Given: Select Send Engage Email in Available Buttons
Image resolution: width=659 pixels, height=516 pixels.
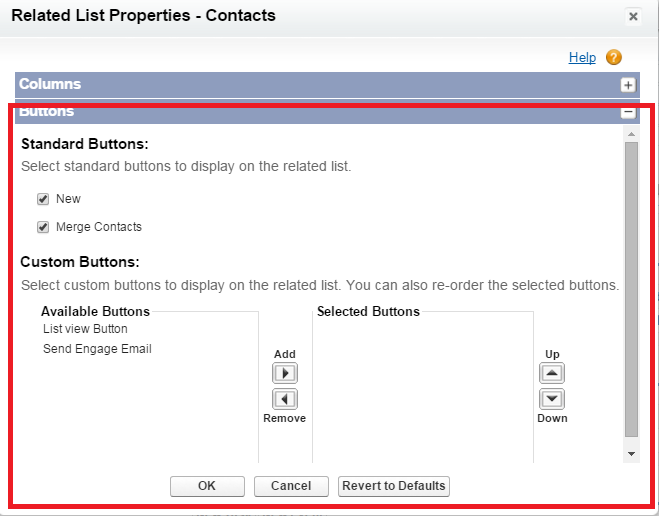Looking at the screenshot, I should (x=97, y=349).
